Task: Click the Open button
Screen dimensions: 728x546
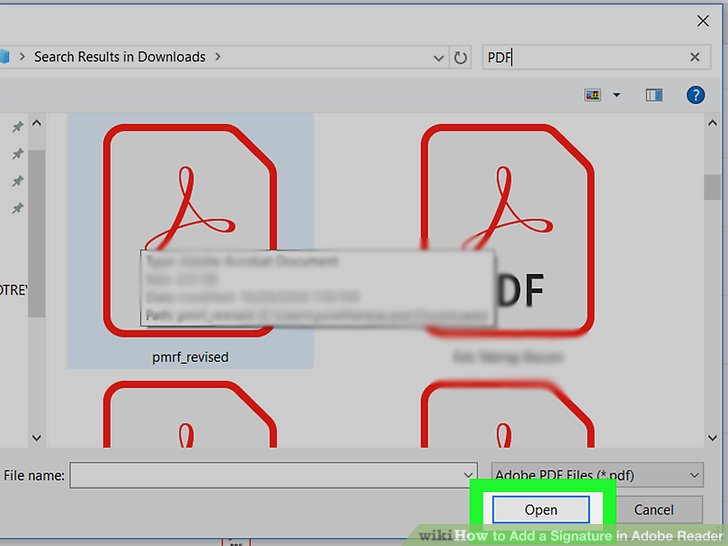Action: pyautogui.click(x=541, y=510)
